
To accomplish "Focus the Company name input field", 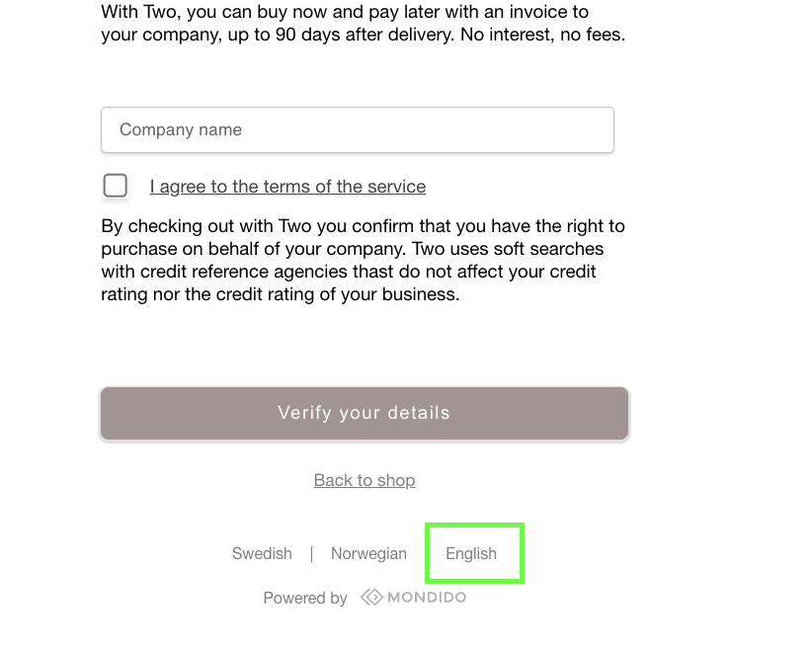I will coord(358,130).
